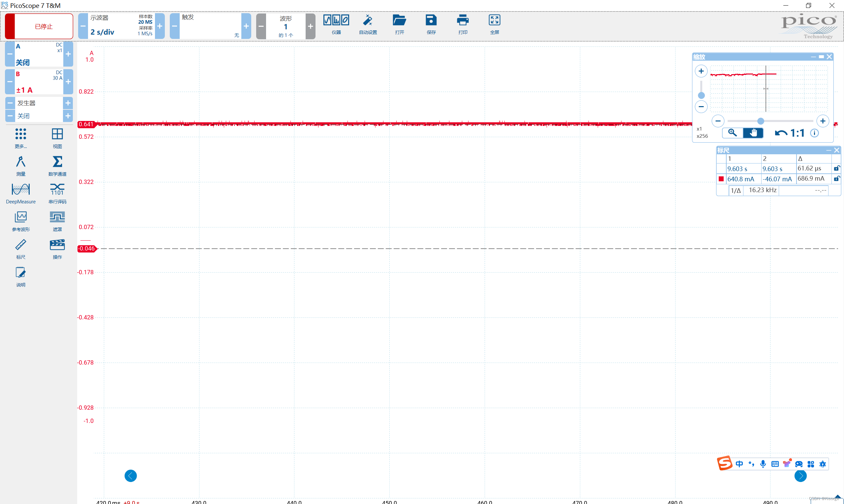The height and width of the screenshot is (504, 844).
Task: Click the undo zoom arrow icon
Action: (780, 133)
